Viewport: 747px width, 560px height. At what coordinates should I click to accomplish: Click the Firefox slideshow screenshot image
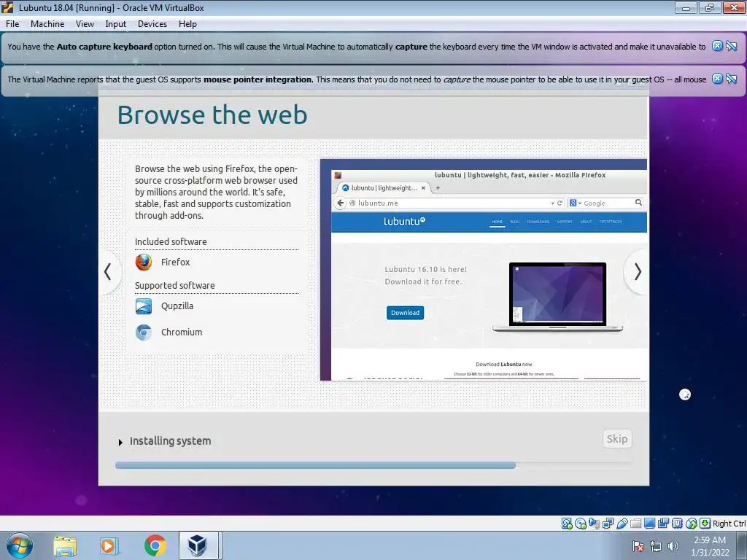(x=484, y=270)
